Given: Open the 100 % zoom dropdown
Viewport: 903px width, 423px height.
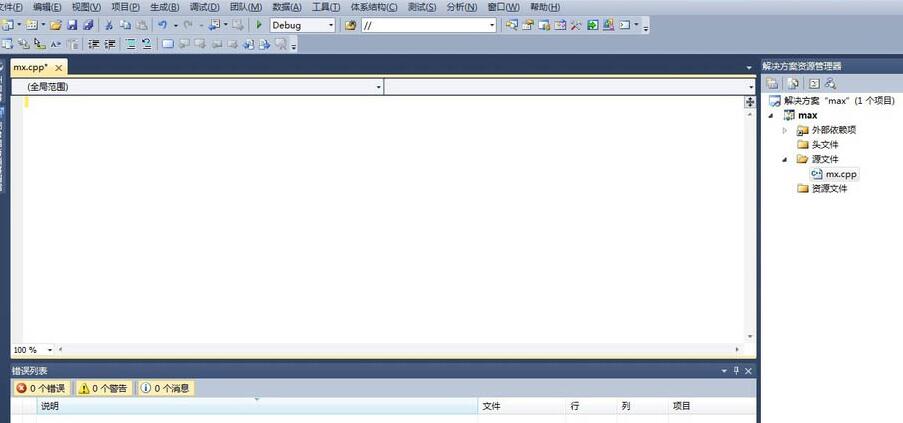Looking at the screenshot, I should pyautogui.click(x=50, y=350).
